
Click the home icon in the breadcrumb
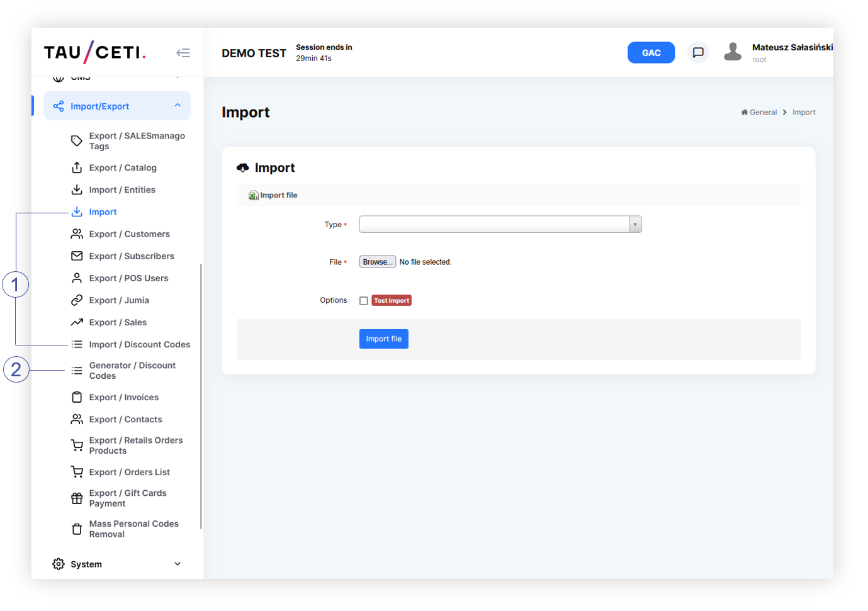744,113
